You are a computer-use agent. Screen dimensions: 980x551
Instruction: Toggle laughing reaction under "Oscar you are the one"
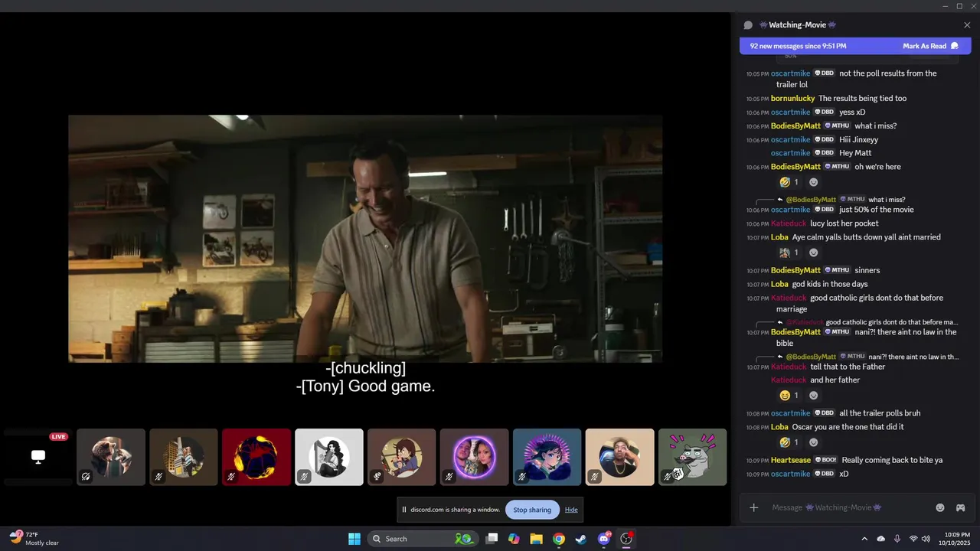click(x=789, y=442)
